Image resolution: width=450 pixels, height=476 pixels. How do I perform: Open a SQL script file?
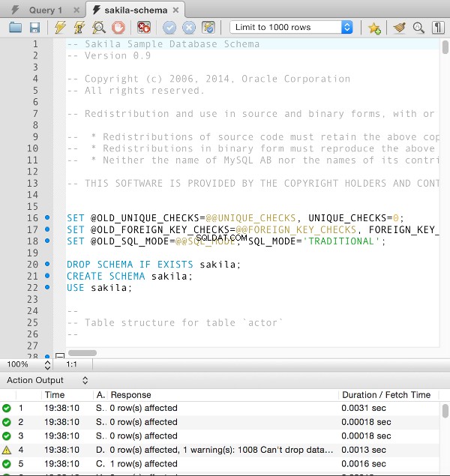(15, 28)
